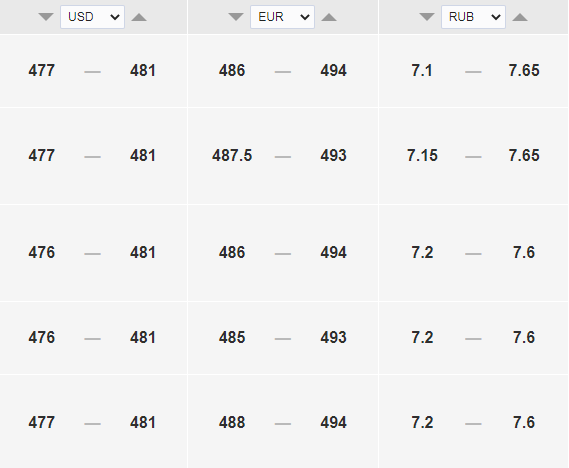This screenshot has width=569, height=468.
Task: Click the 488 EUR buy rate
Action: point(232,422)
